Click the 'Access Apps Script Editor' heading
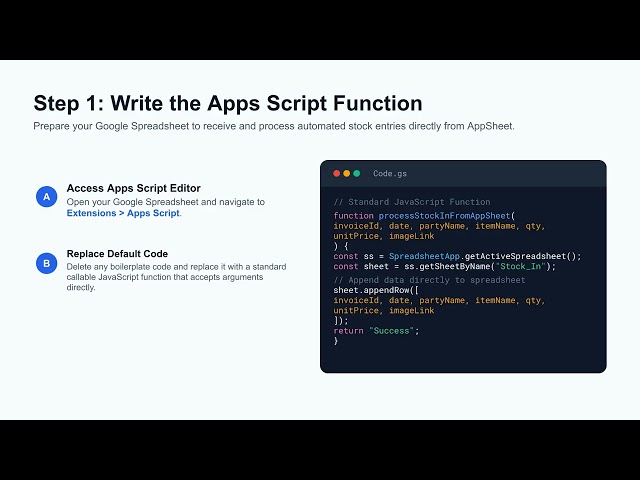This screenshot has width=640, height=480. point(133,188)
